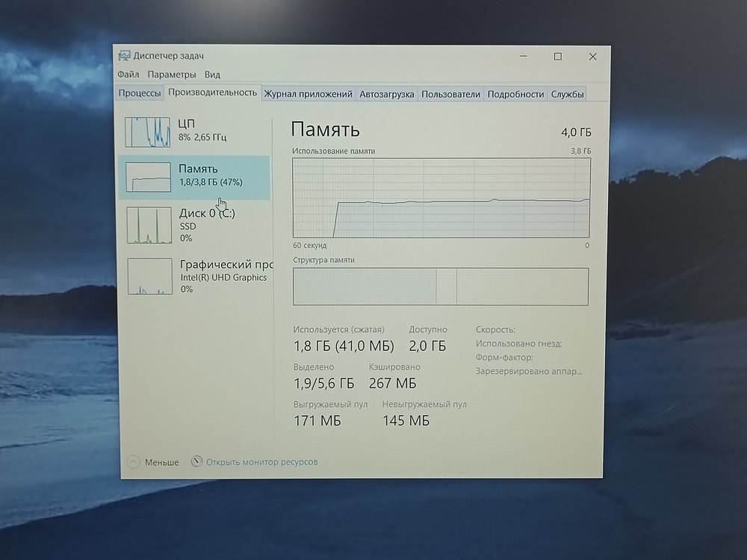Click the Task Manager title bar icon
This screenshot has height=560, width=747.
click(124, 56)
